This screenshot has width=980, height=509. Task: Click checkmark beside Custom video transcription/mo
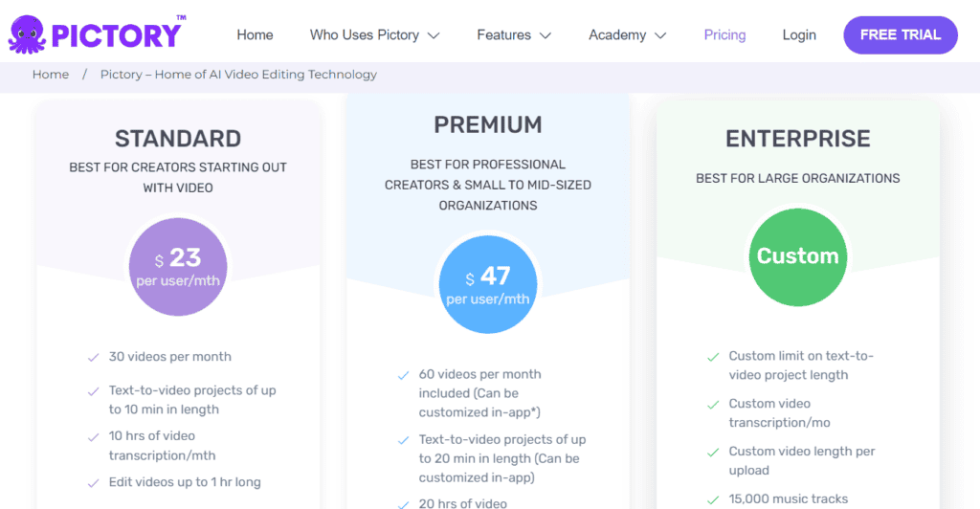coord(713,405)
